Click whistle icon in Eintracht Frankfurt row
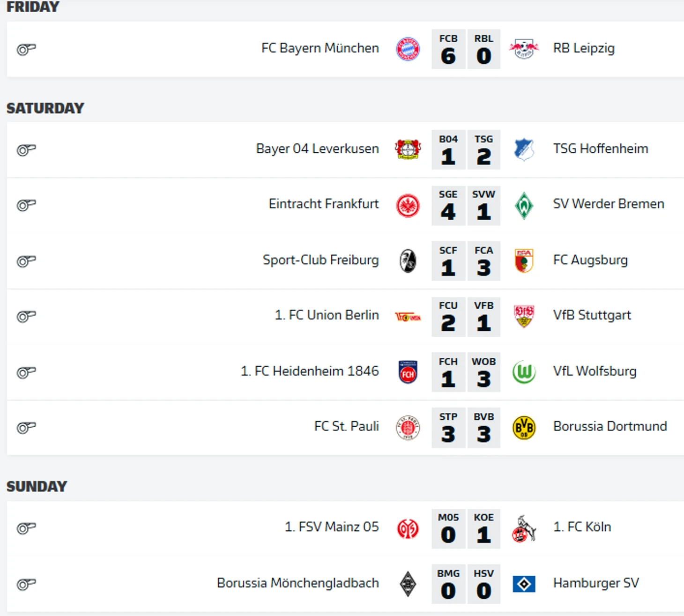684x616 pixels. coord(26,205)
